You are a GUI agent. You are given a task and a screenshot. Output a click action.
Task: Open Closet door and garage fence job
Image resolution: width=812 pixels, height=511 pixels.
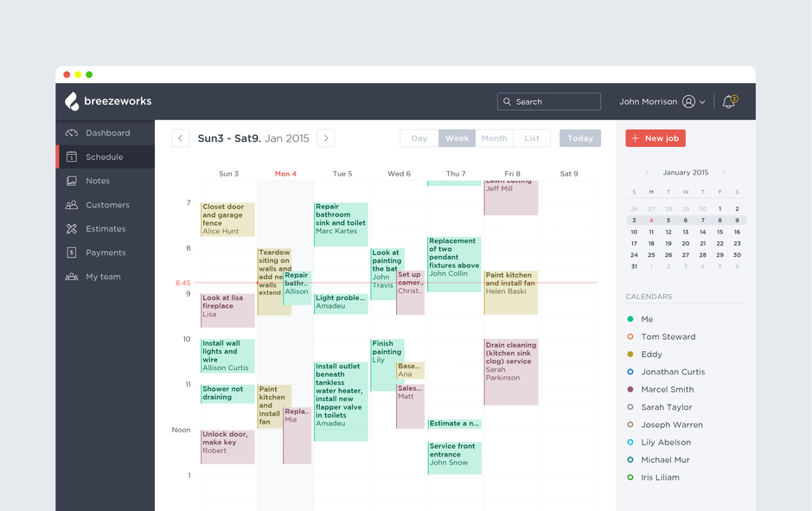tap(227, 220)
